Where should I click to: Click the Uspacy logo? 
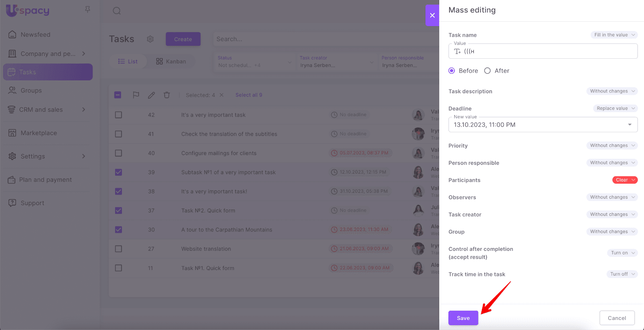click(28, 10)
